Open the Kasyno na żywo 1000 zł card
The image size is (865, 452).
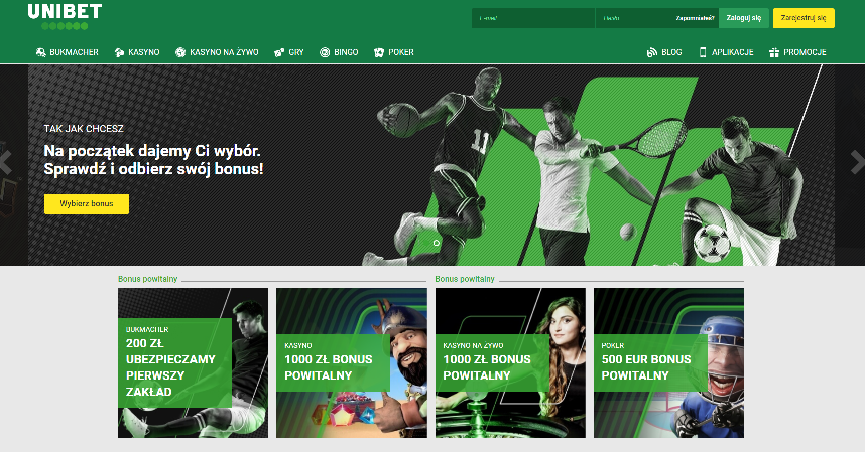(x=511, y=363)
